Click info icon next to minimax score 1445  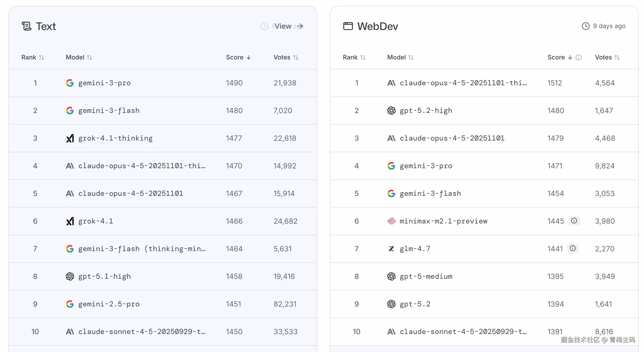574,221
